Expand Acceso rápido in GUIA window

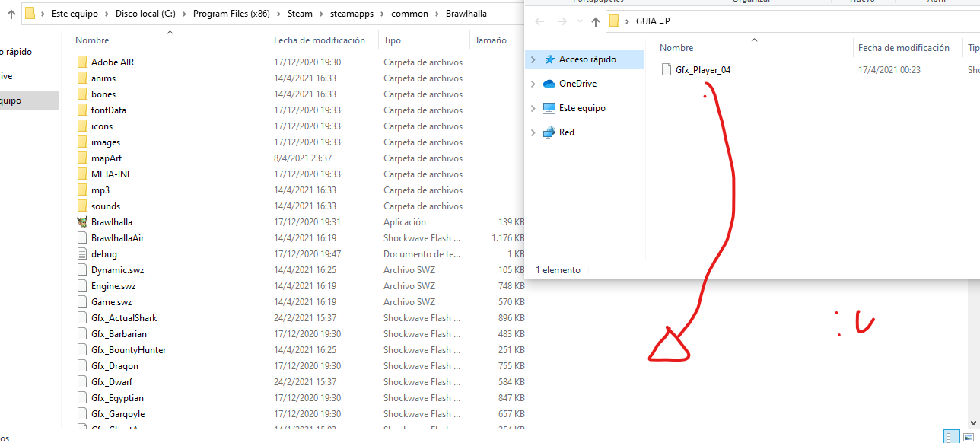(x=533, y=59)
